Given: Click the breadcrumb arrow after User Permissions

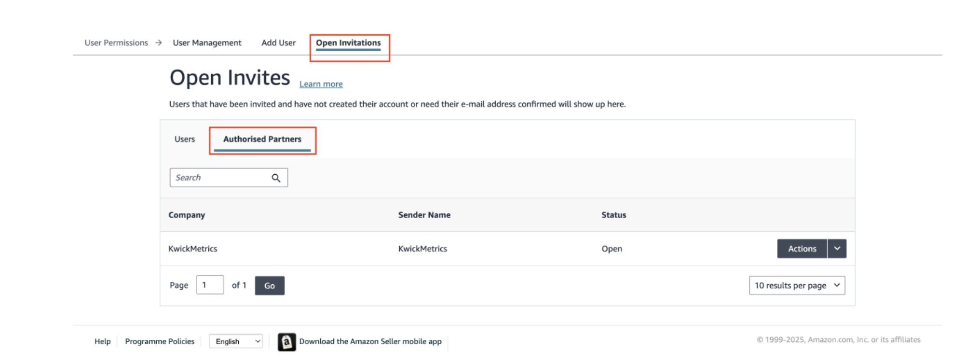Looking at the screenshot, I should [159, 43].
